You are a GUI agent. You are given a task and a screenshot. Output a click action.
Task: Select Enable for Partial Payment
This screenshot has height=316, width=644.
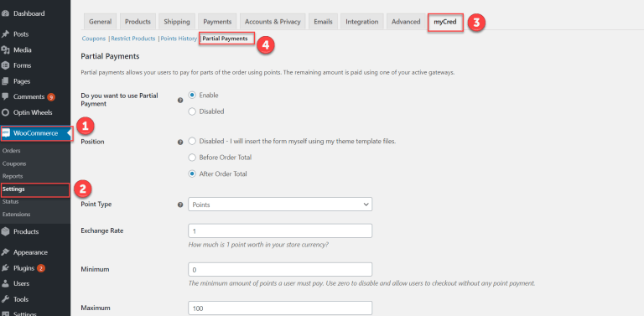click(192, 96)
